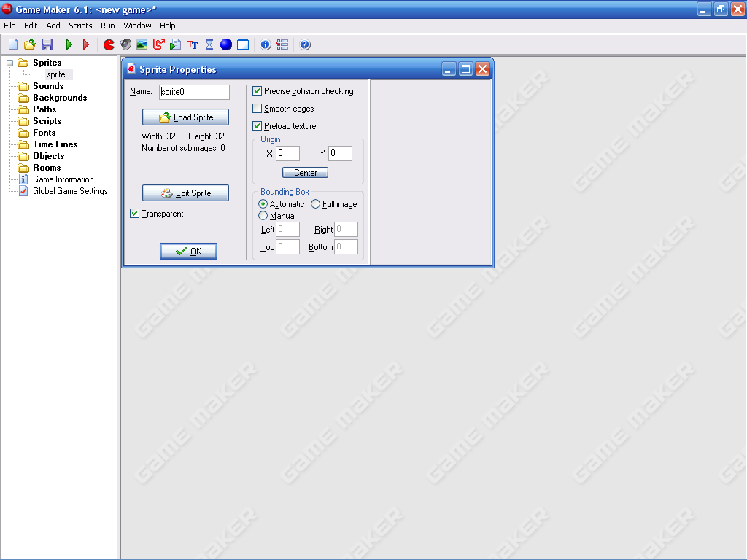Click the Add Time Line hourglass icon
This screenshot has width=747, height=560.
209,44
